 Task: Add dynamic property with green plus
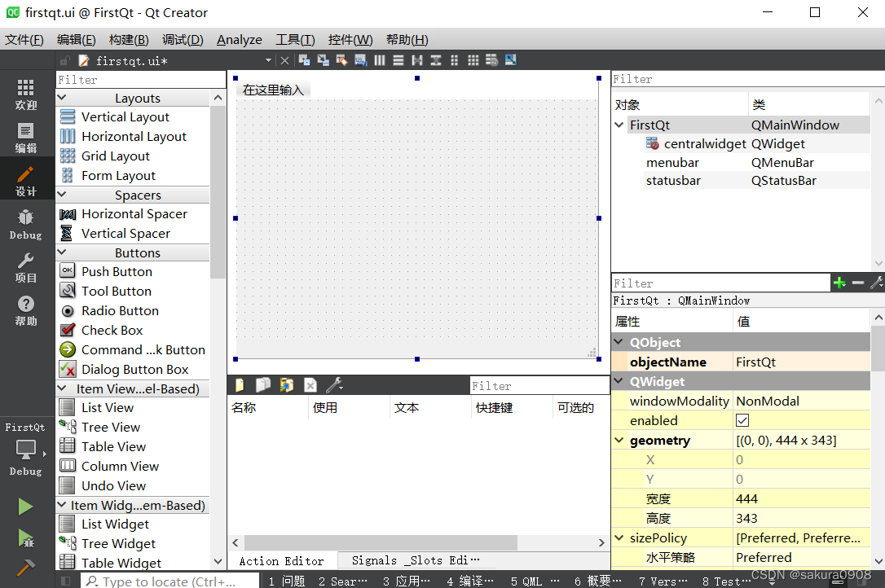pyautogui.click(x=839, y=283)
